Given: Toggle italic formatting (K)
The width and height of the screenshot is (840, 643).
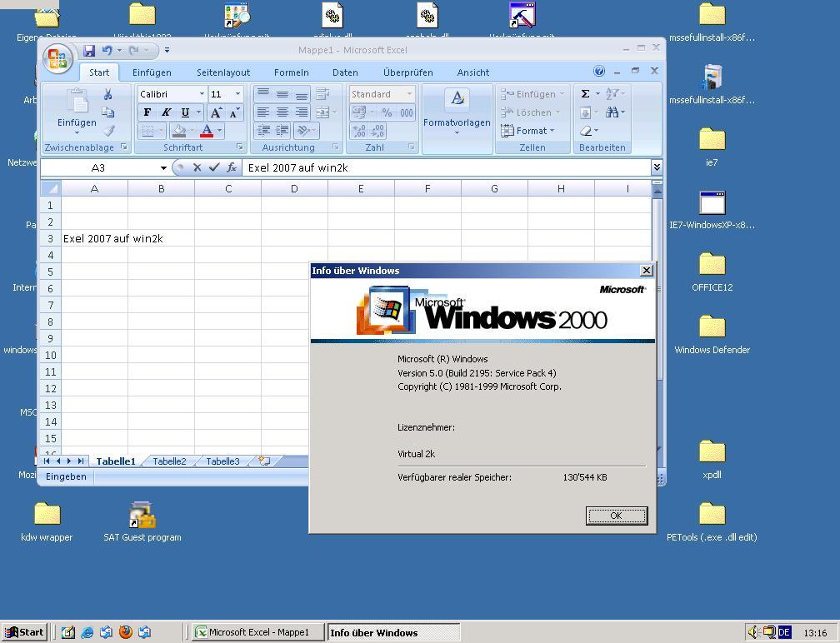Looking at the screenshot, I should [x=166, y=112].
